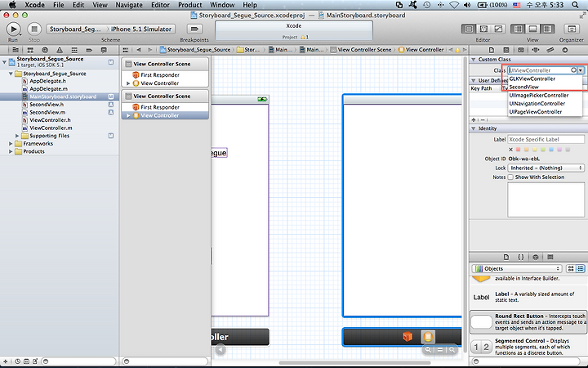Select the yellow label color swatch
Image resolution: width=588 pixels, height=368 pixels.
coord(535,150)
